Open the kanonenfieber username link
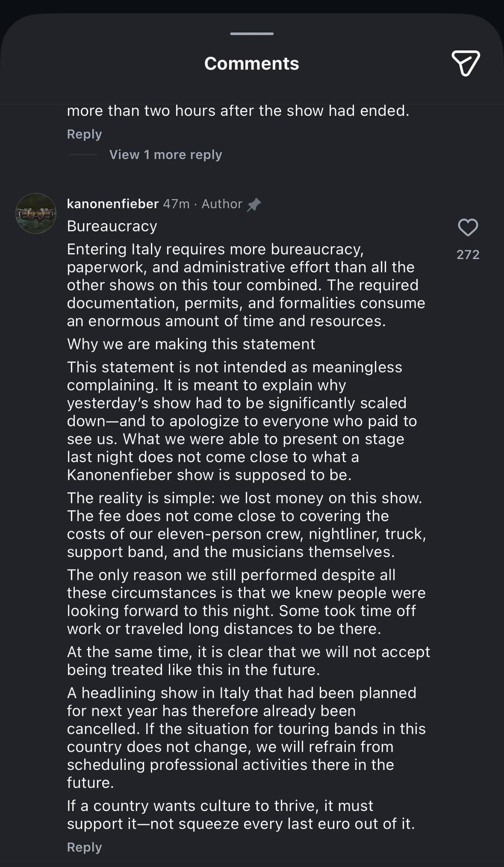 [x=112, y=204]
